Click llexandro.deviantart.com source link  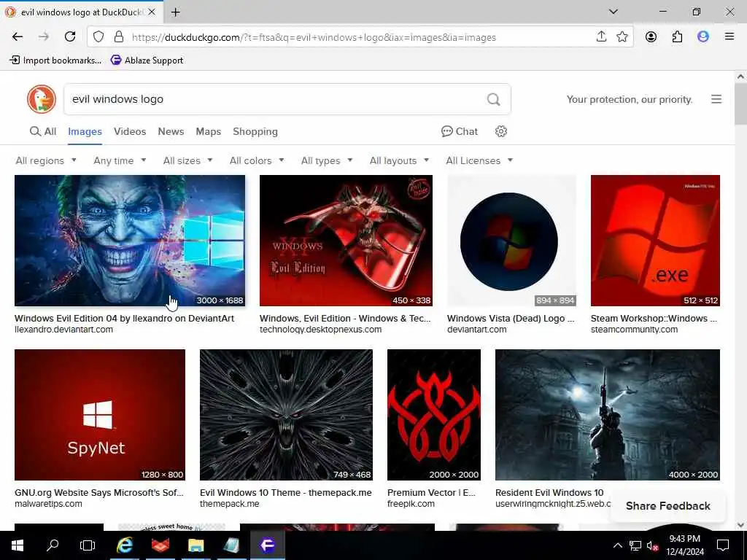click(64, 330)
